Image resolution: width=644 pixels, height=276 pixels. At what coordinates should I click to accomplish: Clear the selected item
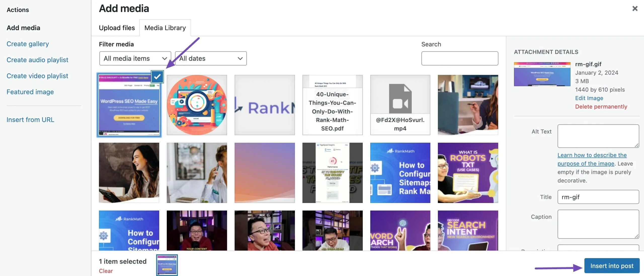[106, 271]
